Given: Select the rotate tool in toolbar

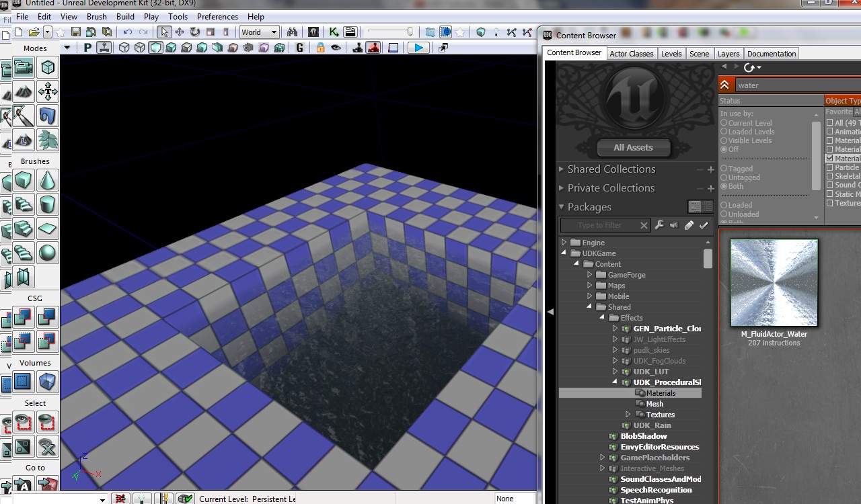Looking at the screenshot, I should (x=195, y=32).
